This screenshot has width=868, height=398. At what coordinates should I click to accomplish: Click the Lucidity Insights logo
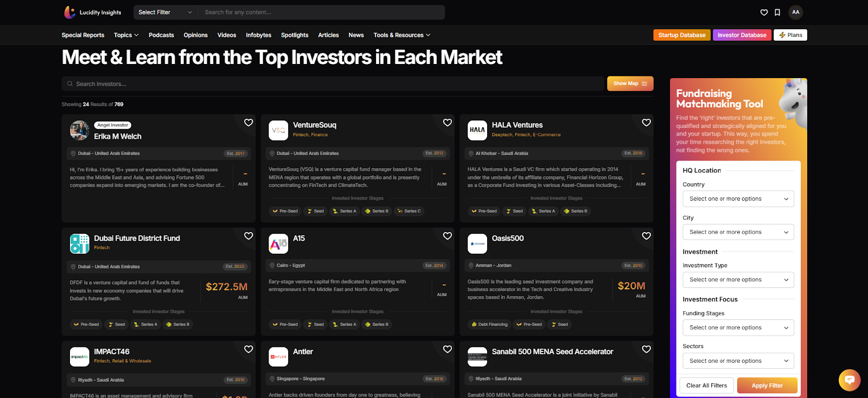click(x=93, y=12)
